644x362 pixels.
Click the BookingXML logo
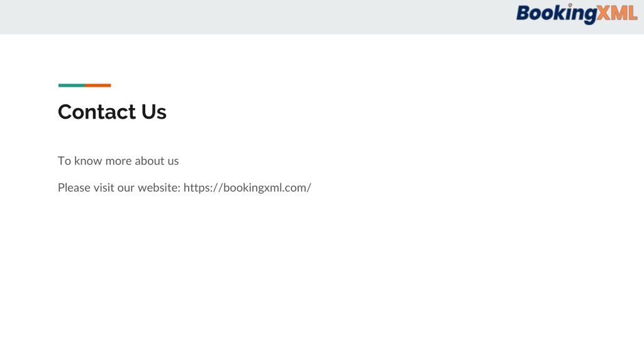click(x=577, y=14)
